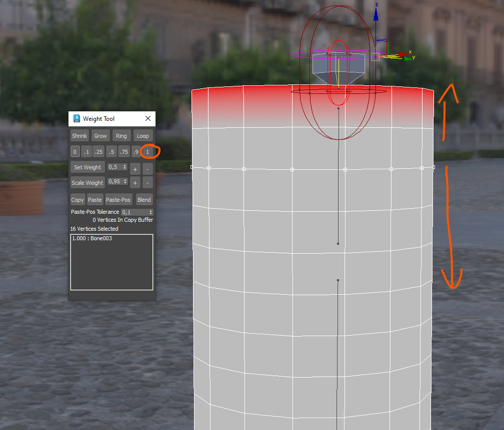504x430 pixels.
Task: Apply the .75 weight preset
Action: click(x=124, y=152)
